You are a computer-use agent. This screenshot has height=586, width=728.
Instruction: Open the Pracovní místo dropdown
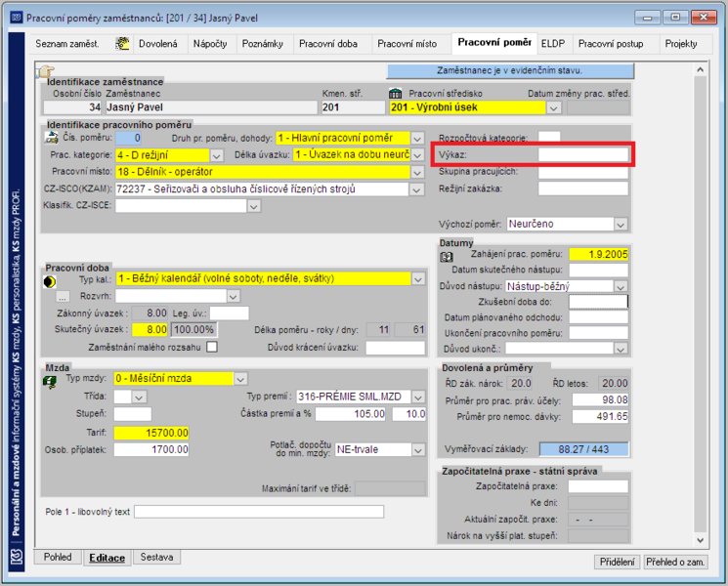pos(417,172)
